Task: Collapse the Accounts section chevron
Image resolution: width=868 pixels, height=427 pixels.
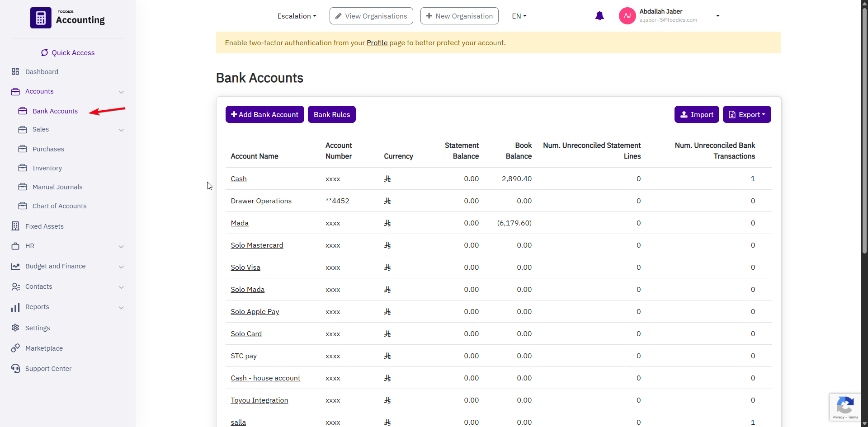Action: coord(121,92)
